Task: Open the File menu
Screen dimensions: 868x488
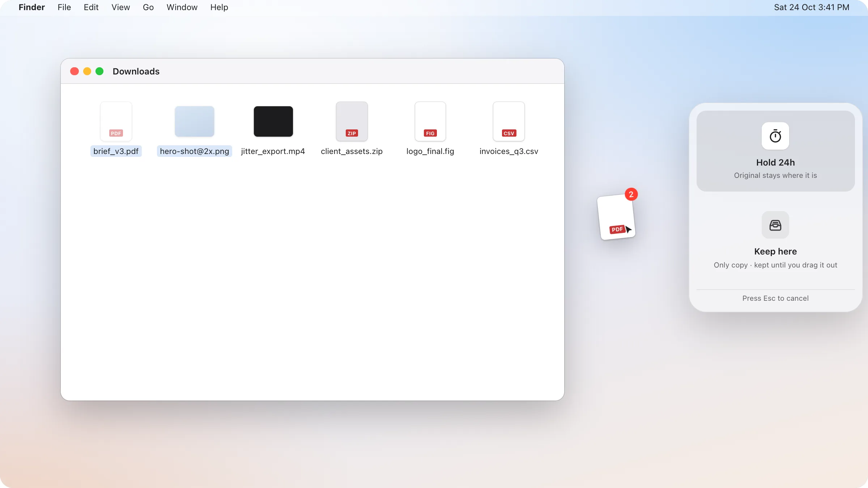Action: tap(64, 7)
